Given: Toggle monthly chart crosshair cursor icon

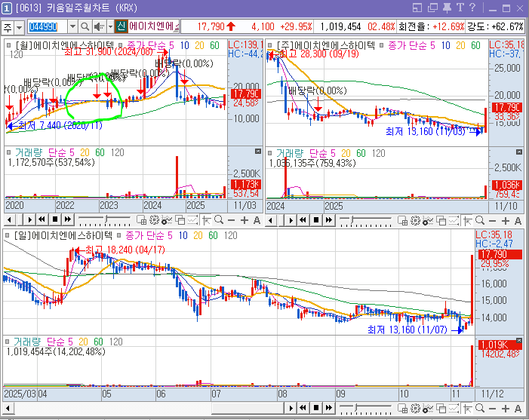Looking at the screenshot, I should click(206, 220).
